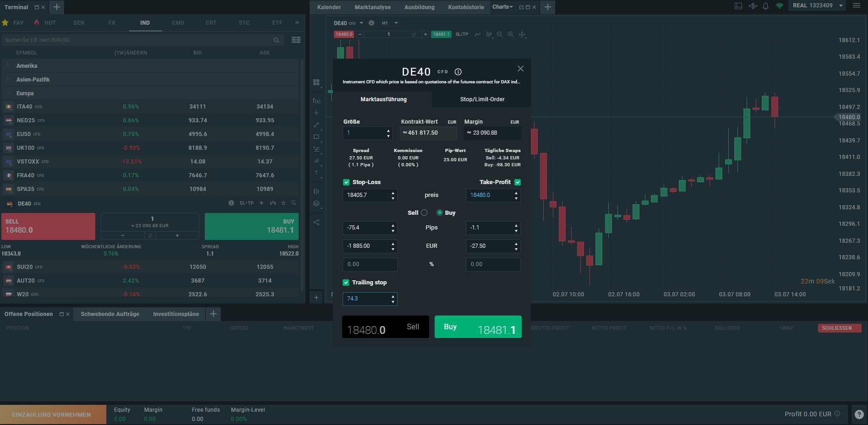
Task: Toggle SL•TP in DE40 watchlist row
Action: tap(246, 203)
